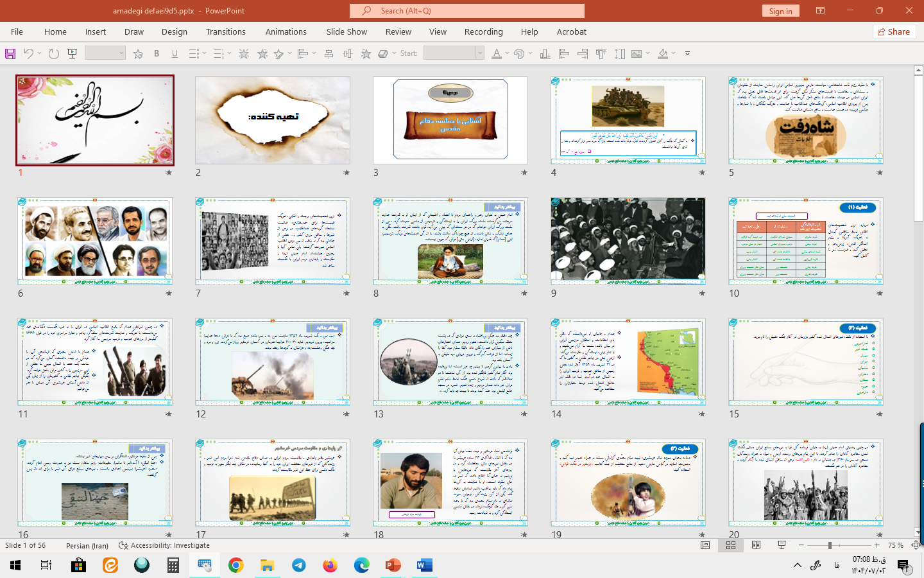Open Google Chrome from the taskbar
The height and width of the screenshot is (578, 924).
(x=235, y=565)
